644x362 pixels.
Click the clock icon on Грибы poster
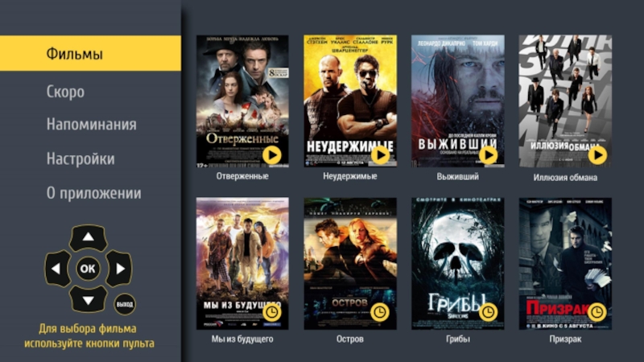pyautogui.click(x=488, y=312)
